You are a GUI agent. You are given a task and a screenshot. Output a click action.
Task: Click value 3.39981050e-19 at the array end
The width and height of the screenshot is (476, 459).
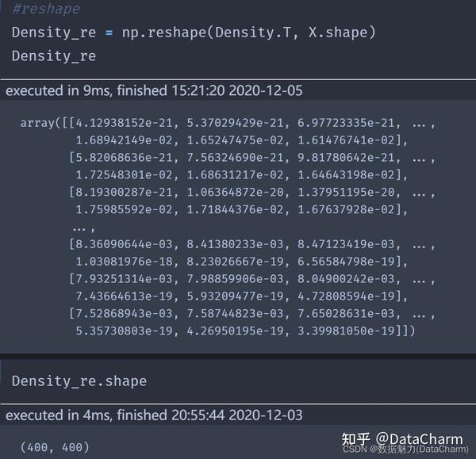coord(346,331)
